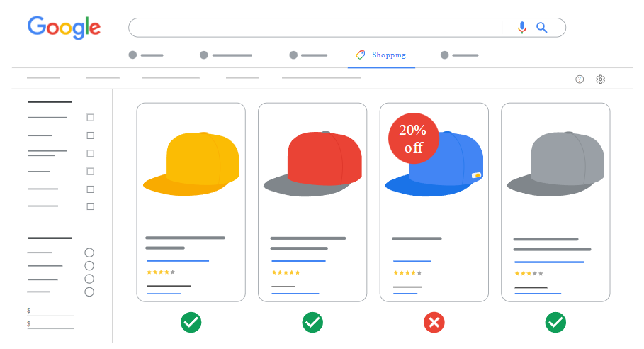Switch to the Shopping tab
This screenshot has height=349, width=644.
pyautogui.click(x=381, y=55)
